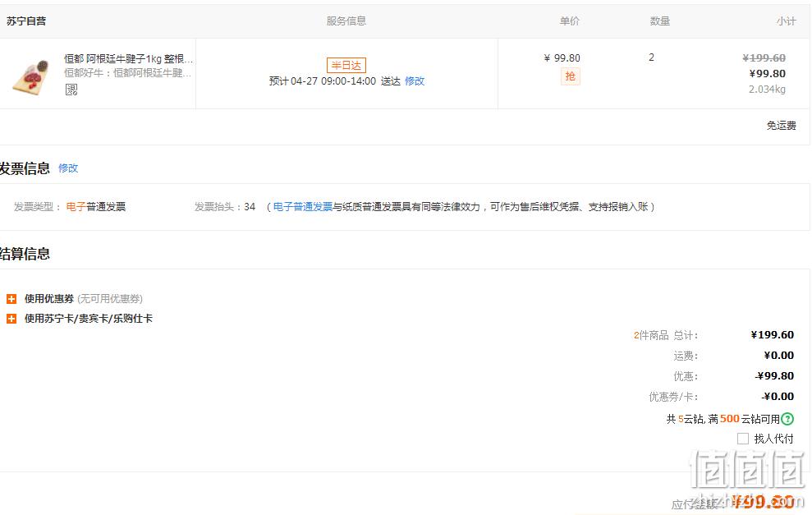Click the quantity value 2 in the product row
This screenshot has width=812, height=515.
click(x=651, y=57)
